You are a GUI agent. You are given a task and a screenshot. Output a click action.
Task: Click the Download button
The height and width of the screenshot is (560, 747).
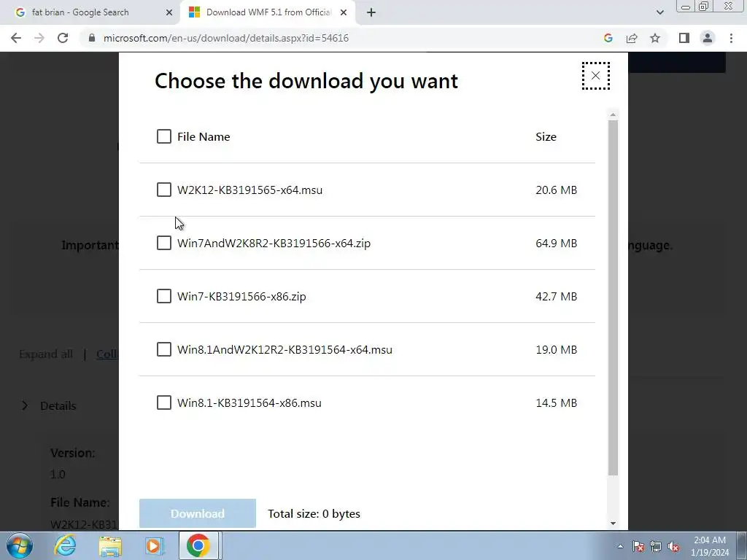(198, 513)
